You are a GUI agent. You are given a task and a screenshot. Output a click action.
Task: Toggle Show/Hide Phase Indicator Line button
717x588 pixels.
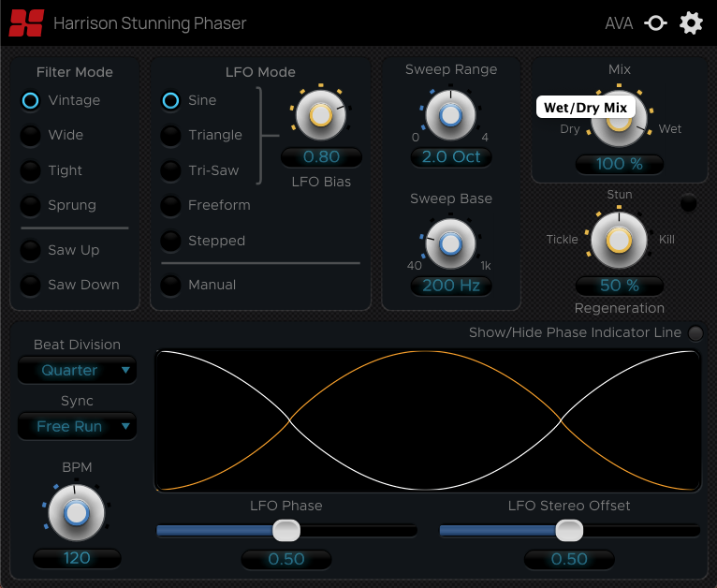(x=695, y=333)
